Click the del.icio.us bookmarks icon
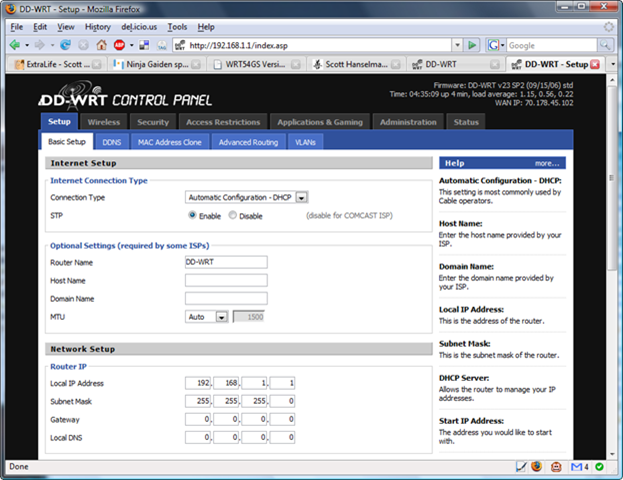623x480 pixels. point(144,45)
